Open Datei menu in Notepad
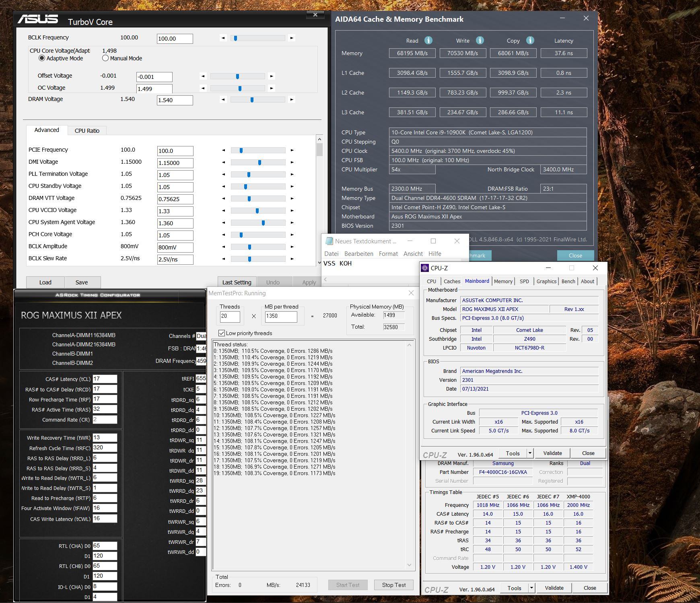Screen dimensions: 700x603 point(331,254)
